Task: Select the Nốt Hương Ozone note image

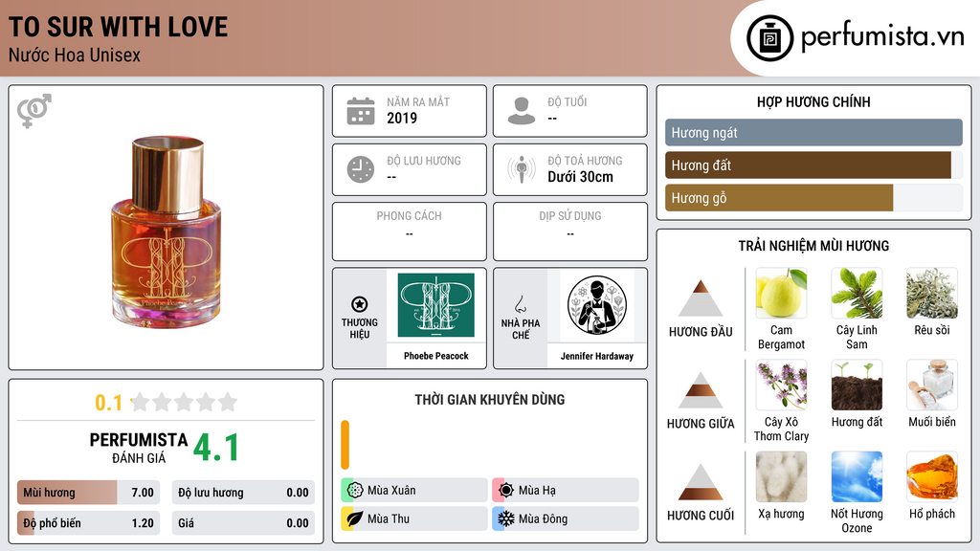Action: (x=857, y=476)
